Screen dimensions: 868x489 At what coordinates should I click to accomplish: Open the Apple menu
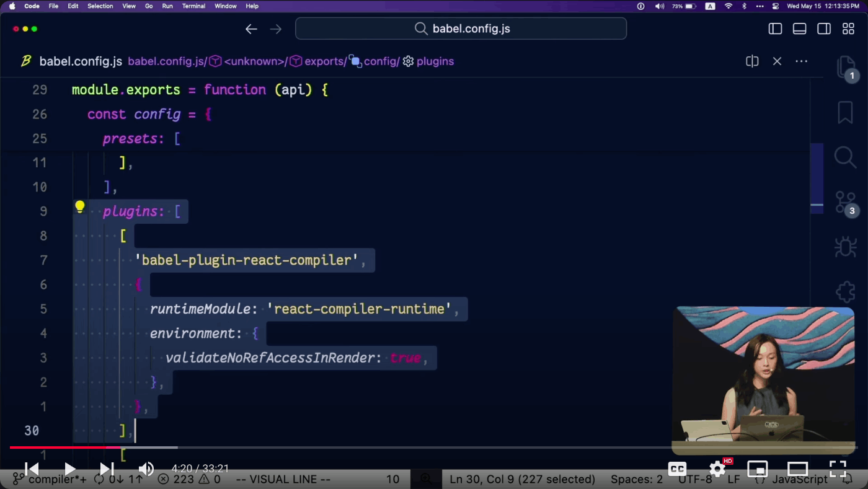pos(12,6)
